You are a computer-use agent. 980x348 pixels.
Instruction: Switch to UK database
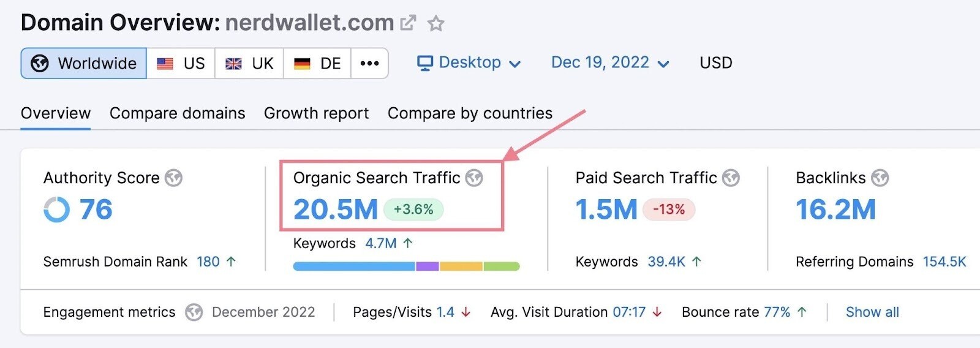click(249, 63)
